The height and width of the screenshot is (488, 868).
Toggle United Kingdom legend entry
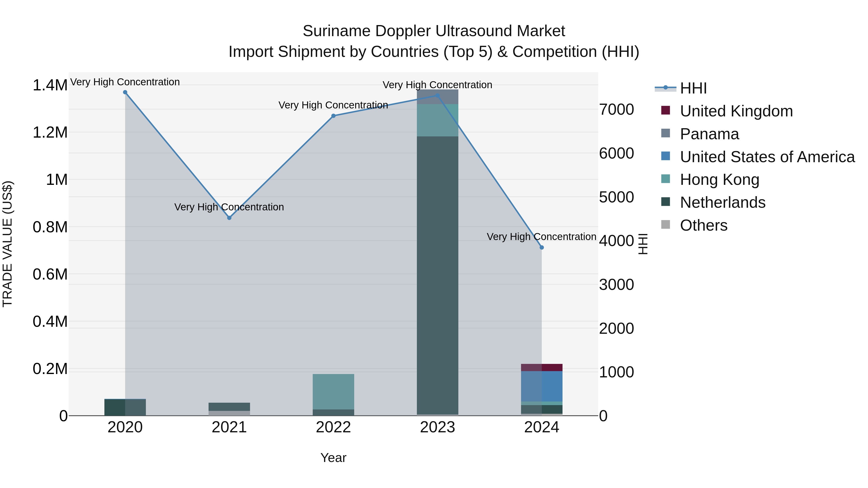[727, 111]
